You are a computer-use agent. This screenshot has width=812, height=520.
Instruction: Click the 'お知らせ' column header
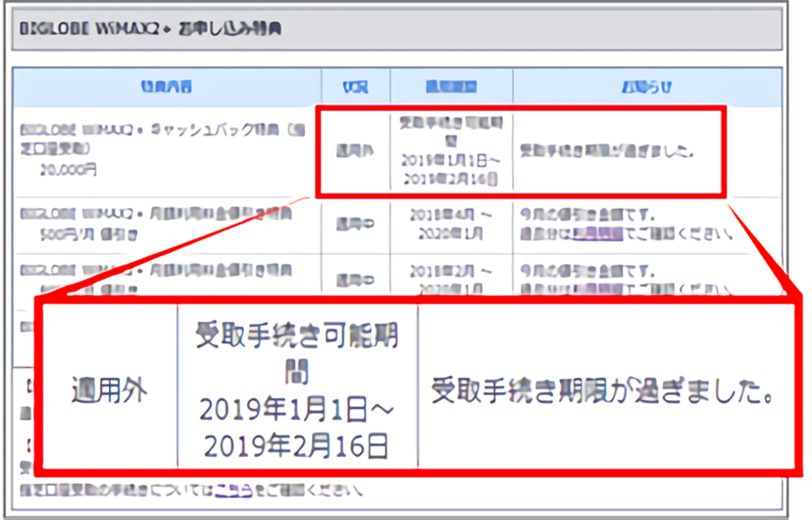pos(647,87)
